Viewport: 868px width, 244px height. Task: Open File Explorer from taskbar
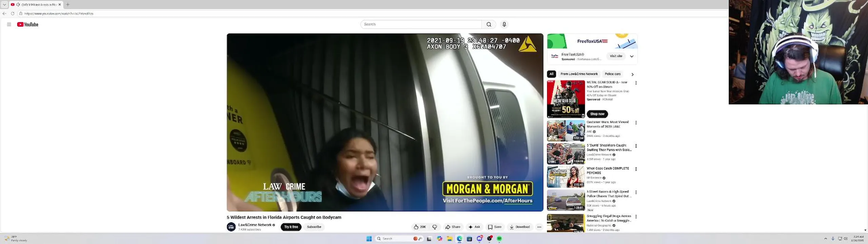click(x=450, y=239)
